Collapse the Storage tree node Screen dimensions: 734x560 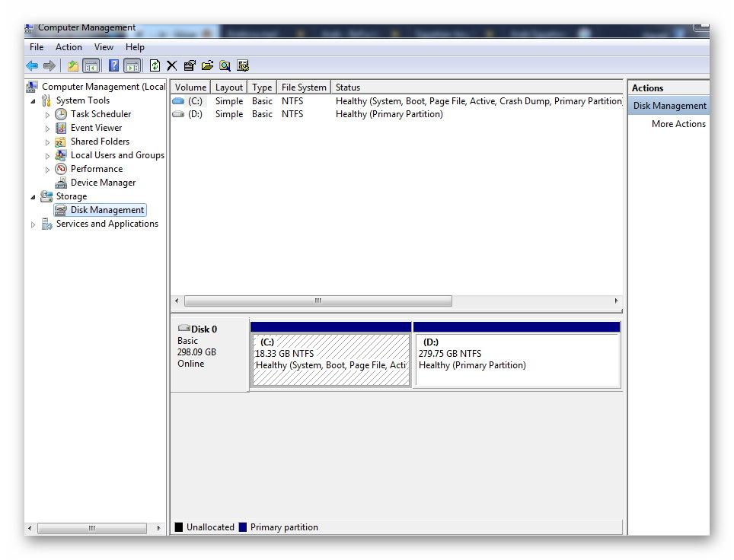[33, 197]
